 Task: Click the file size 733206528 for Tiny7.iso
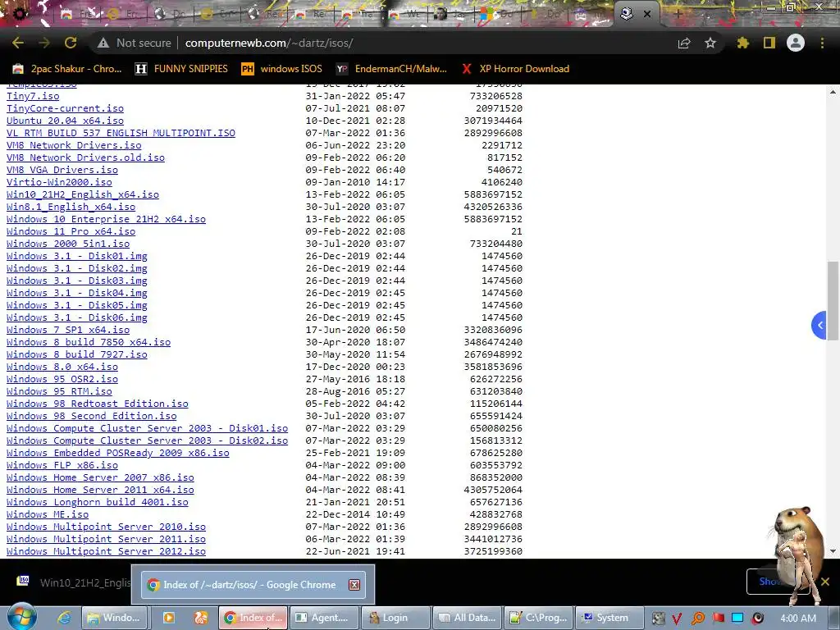click(x=496, y=96)
